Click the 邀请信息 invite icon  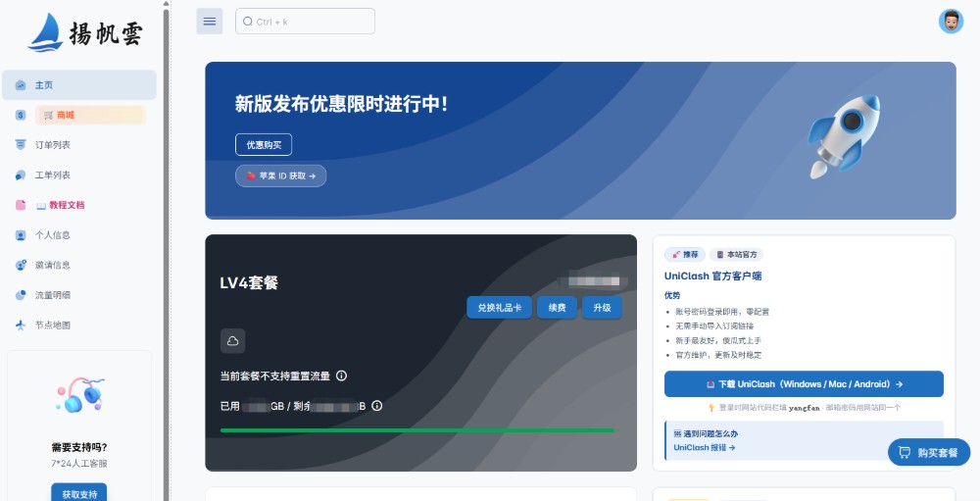(x=21, y=265)
